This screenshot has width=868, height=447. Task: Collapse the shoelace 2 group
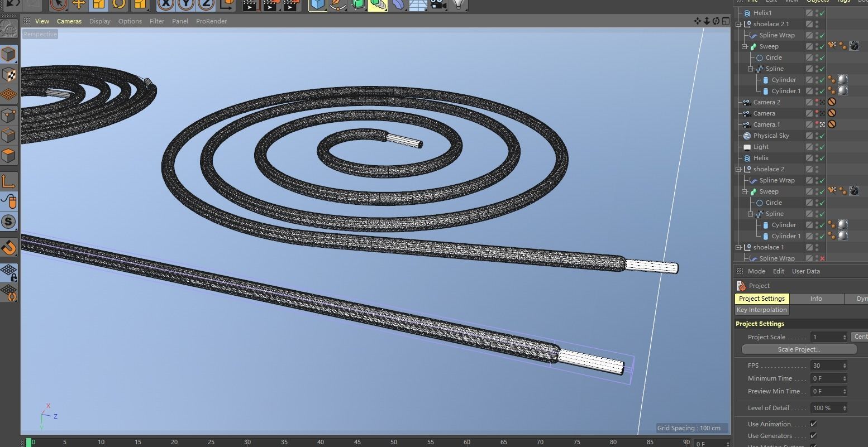[x=738, y=169]
